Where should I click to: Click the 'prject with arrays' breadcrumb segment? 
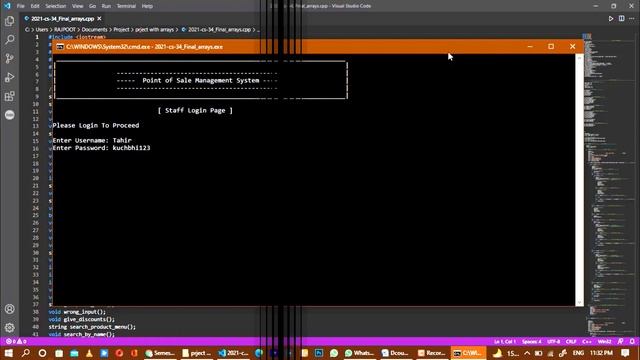154,30
